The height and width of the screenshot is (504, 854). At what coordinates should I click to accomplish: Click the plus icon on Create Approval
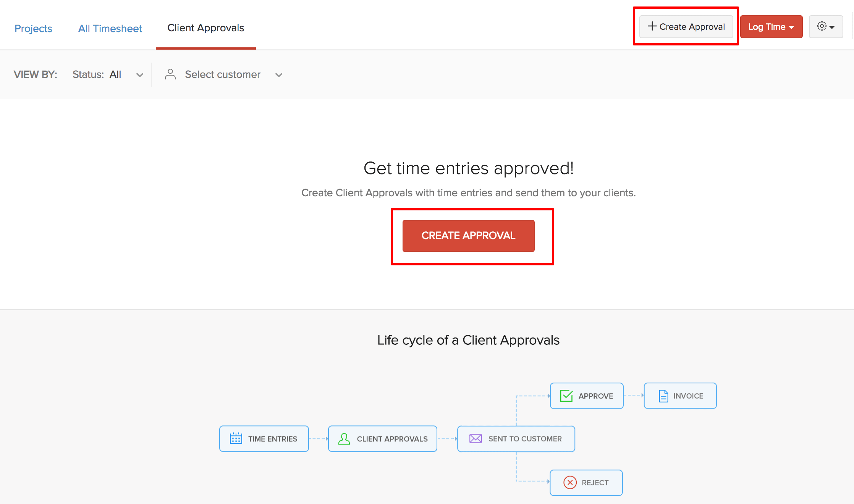pyautogui.click(x=652, y=26)
